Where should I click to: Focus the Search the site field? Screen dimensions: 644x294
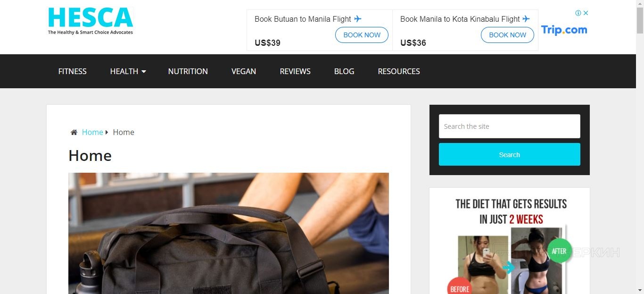[510, 126]
